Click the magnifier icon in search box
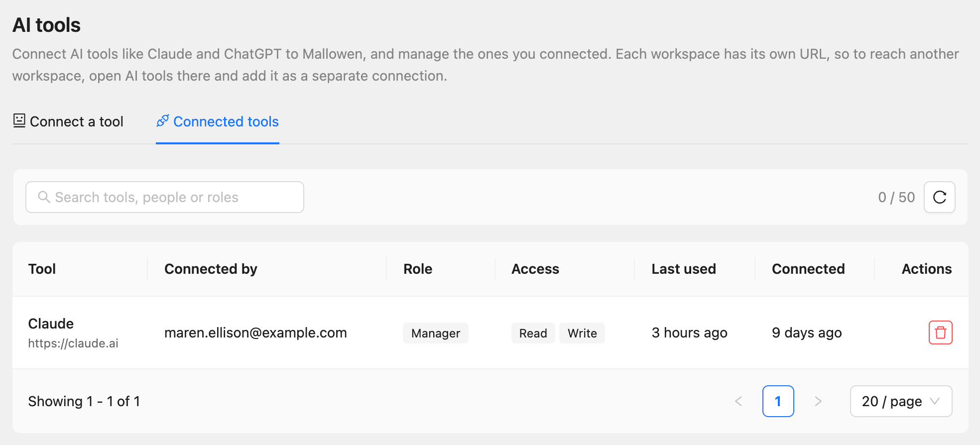Image resolution: width=980 pixels, height=445 pixels. tap(44, 197)
